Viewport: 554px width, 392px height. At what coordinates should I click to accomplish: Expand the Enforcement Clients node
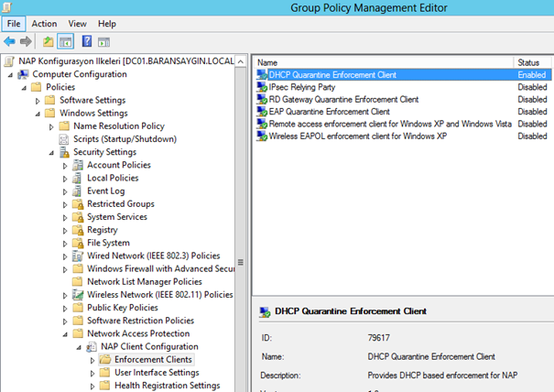92,360
